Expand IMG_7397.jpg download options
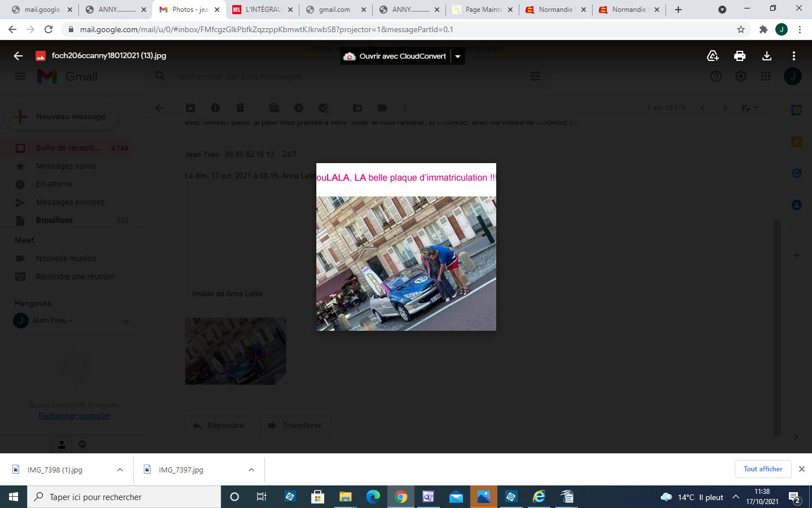812x508 pixels. point(251,470)
